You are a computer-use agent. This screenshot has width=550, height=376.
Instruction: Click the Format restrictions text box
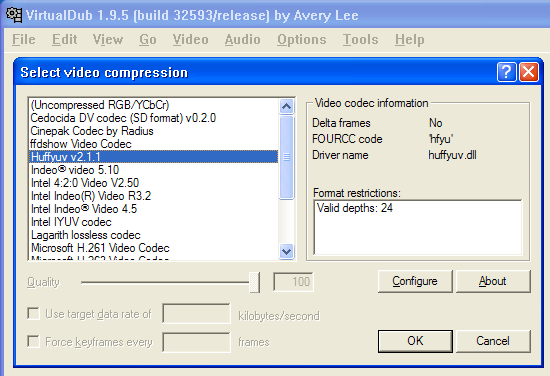click(x=418, y=227)
